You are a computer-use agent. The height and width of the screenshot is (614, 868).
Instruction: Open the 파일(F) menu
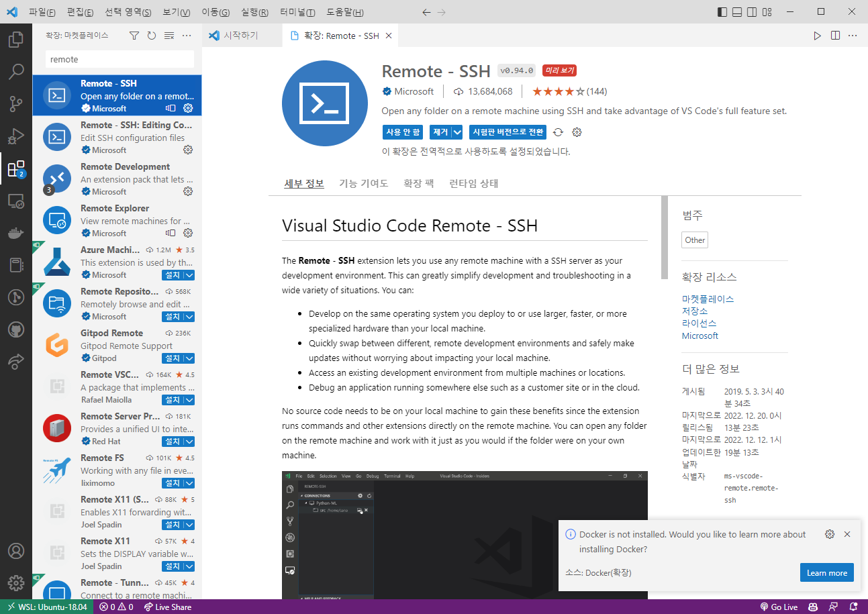[42, 12]
